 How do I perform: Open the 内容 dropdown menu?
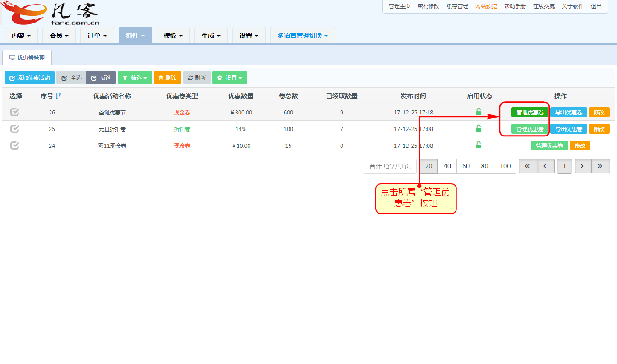tap(21, 36)
